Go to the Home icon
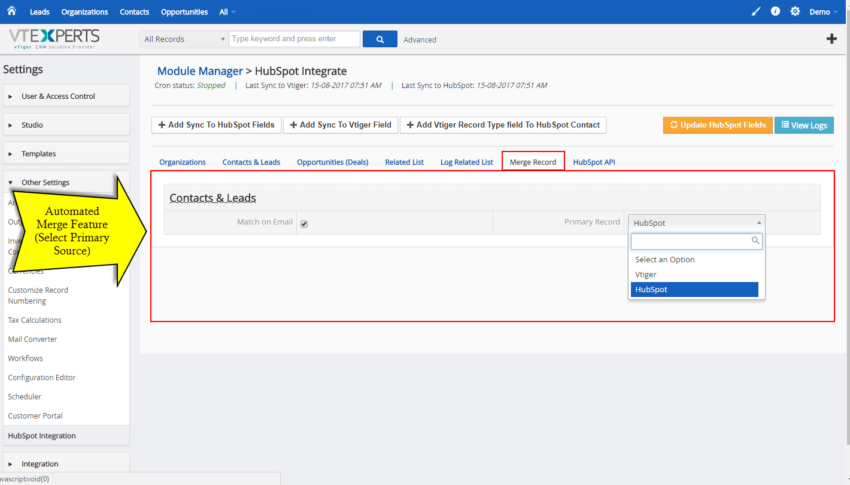Viewport: 850px width, 485px height. [x=11, y=11]
